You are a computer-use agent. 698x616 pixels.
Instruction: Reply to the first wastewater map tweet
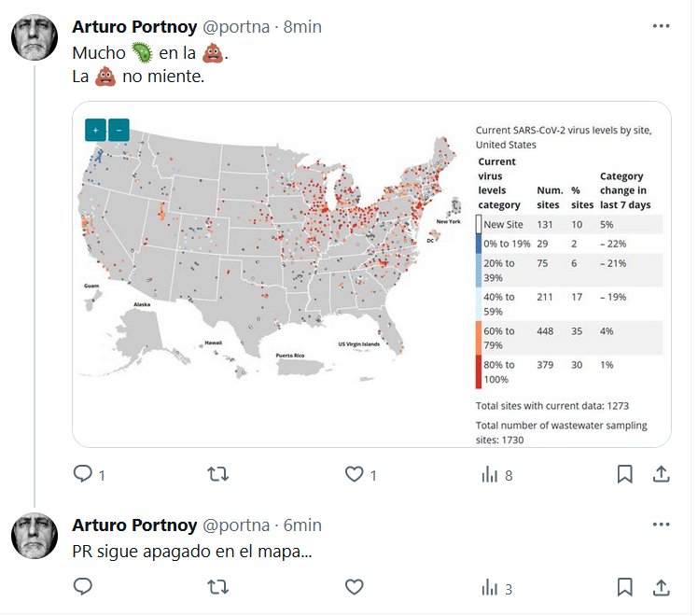(83, 474)
